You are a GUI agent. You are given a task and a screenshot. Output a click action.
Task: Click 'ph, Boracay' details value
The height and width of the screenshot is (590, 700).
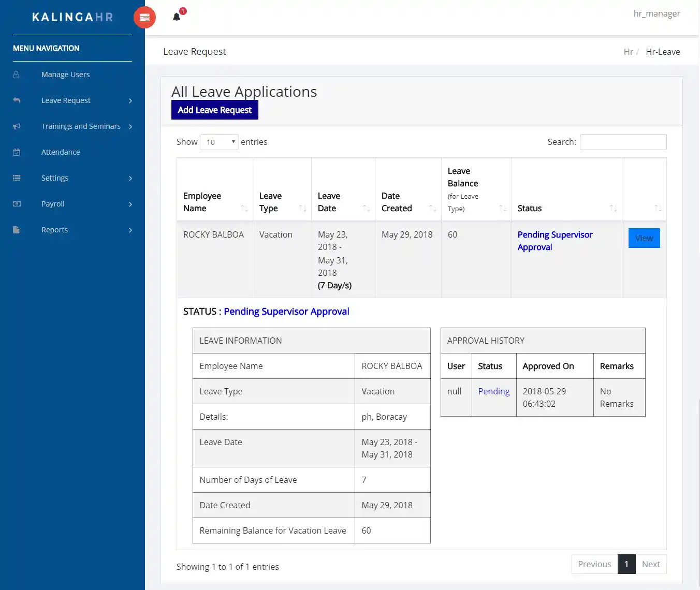tap(384, 417)
